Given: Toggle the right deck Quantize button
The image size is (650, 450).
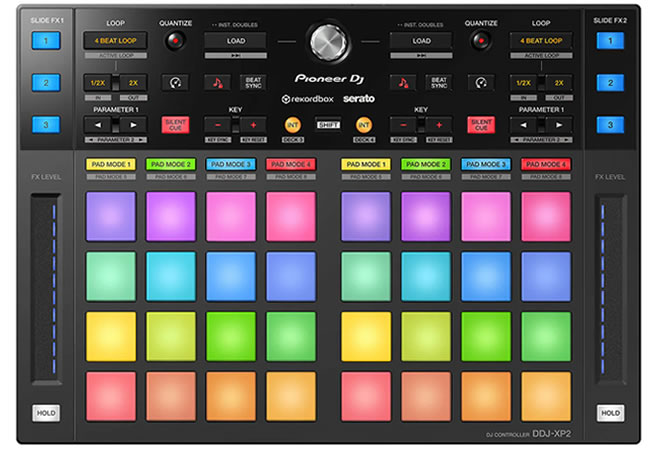Looking at the screenshot, I should pyautogui.click(x=481, y=41).
